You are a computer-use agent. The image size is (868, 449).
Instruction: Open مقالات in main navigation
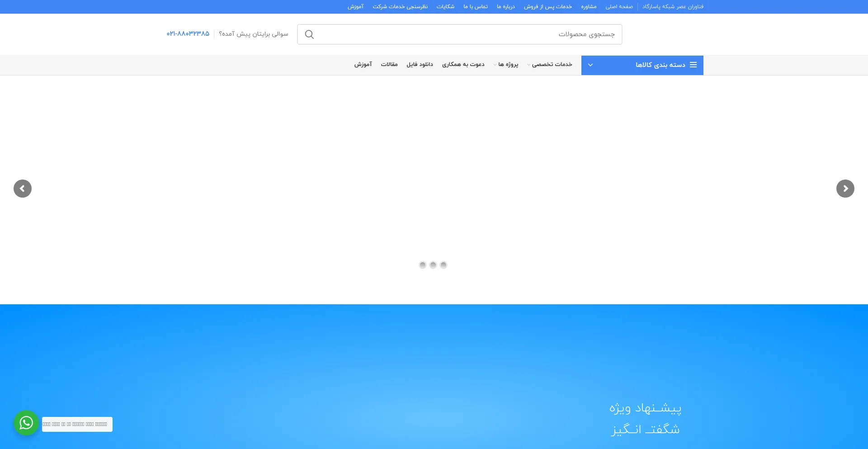(389, 65)
